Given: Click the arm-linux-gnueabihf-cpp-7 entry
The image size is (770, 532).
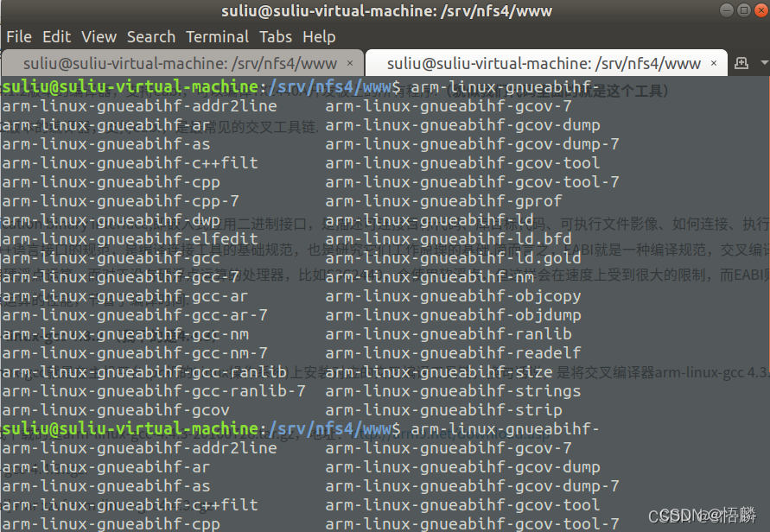Looking at the screenshot, I should tap(120, 201).
